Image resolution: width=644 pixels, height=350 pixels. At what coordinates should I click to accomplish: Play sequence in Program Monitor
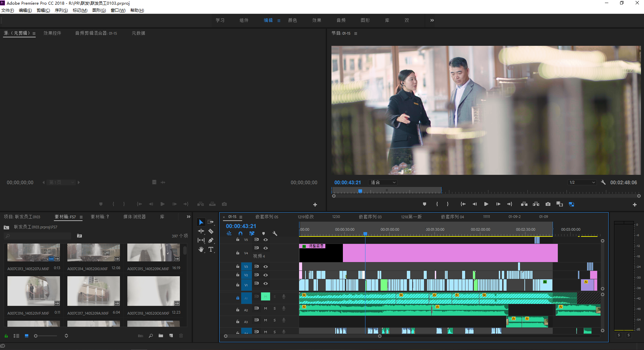[x=486, y=204]
